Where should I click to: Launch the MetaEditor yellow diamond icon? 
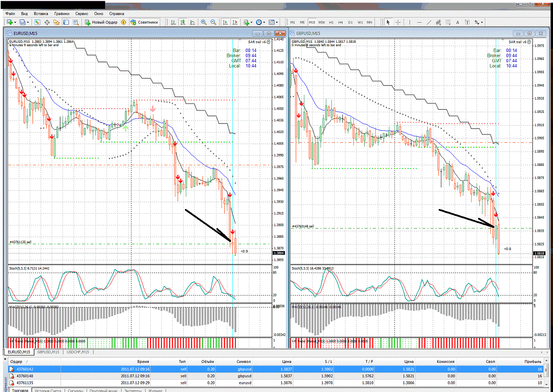(124, 22)
